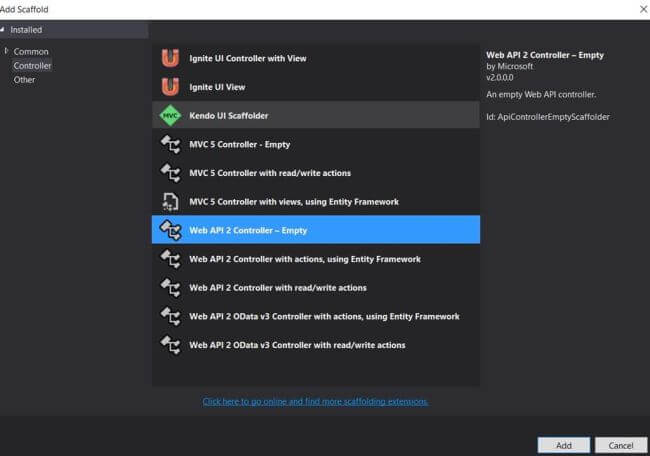The width and height of the screenshot is (650, 456).
Task: Click the Web API 2 Controller – Empty icon
Action: pos(170,230)
